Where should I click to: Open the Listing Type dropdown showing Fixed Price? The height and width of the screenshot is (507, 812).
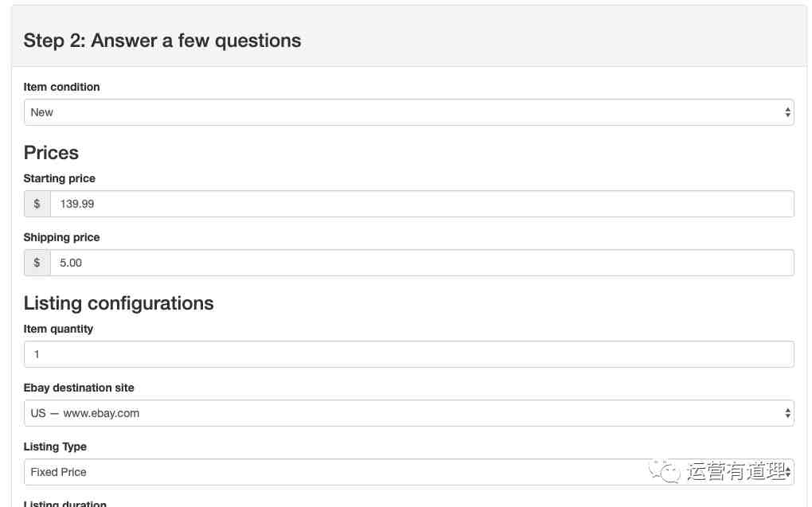click(x=408, y=472)
